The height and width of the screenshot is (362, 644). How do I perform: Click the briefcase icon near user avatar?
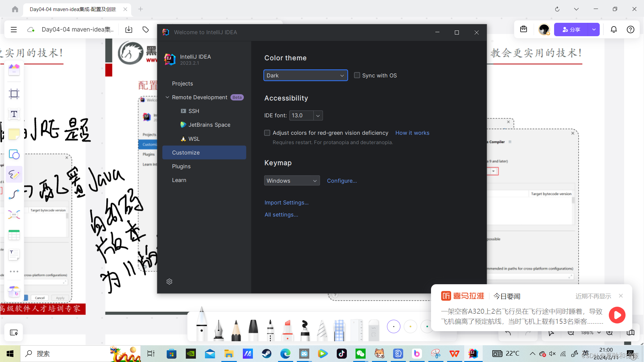click(524, 29)
